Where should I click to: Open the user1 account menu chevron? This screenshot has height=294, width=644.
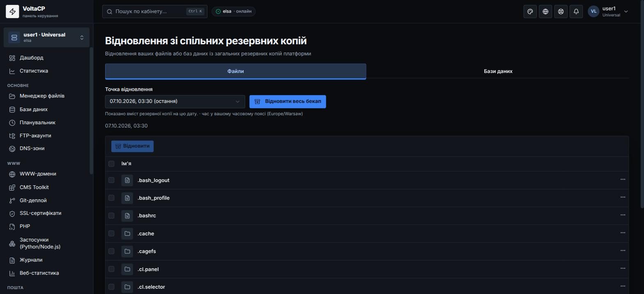(x=626, y=11)
